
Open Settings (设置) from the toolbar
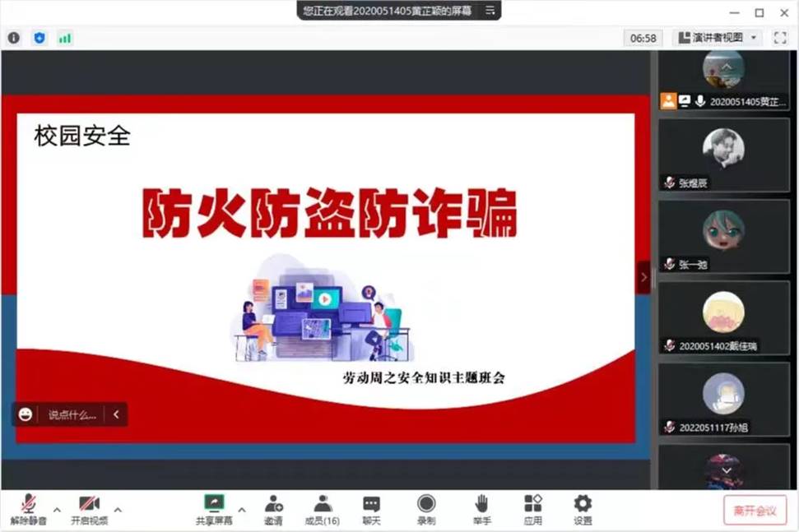(583, 510)
